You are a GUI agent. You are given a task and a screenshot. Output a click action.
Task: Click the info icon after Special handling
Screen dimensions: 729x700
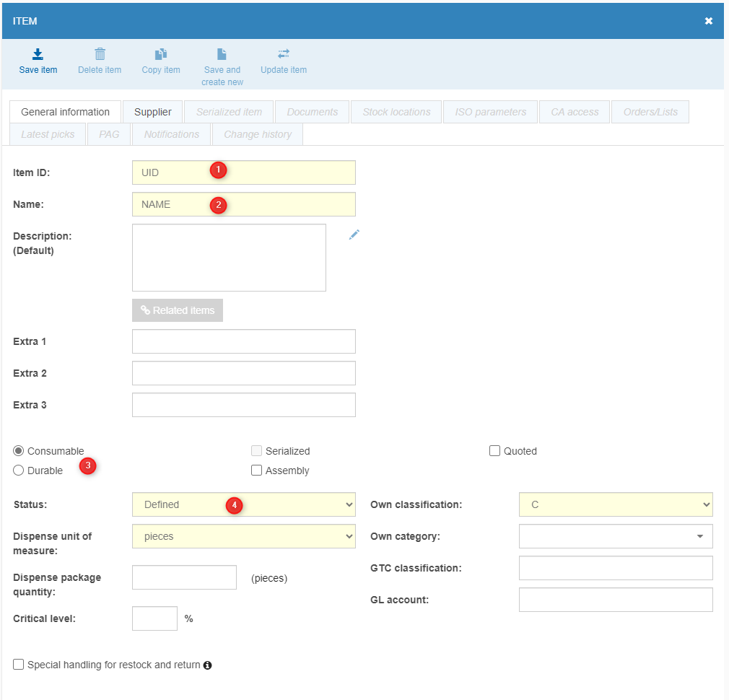[208, 665]
